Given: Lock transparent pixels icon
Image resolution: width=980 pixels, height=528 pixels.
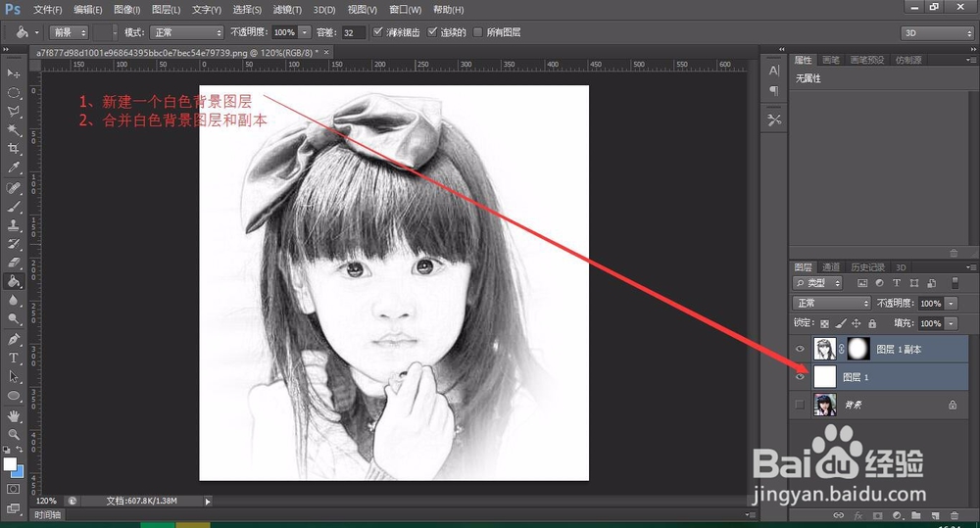Looking at the screenshot, I should [x=824, y=323].
